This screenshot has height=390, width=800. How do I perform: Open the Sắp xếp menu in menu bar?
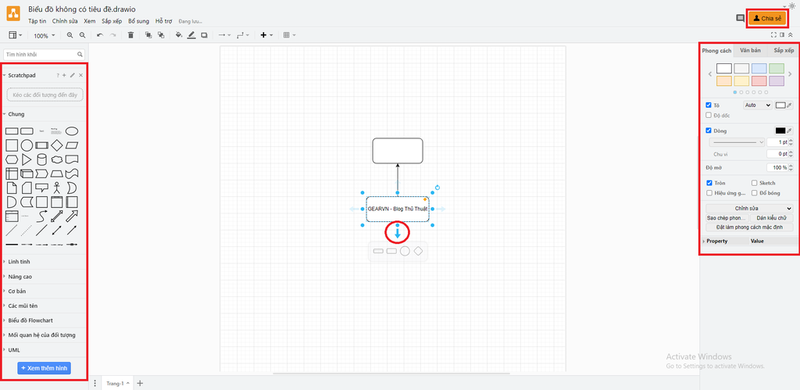tap(112, 21)
